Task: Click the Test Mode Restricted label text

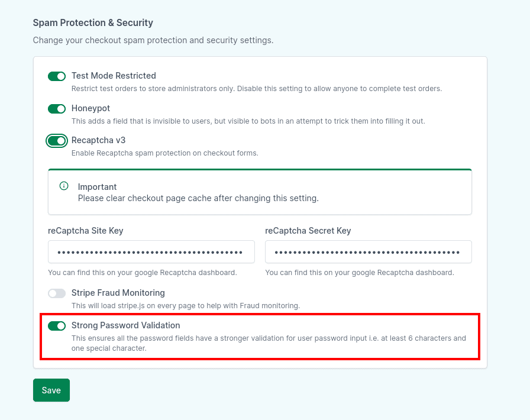Action: point(114,76)
